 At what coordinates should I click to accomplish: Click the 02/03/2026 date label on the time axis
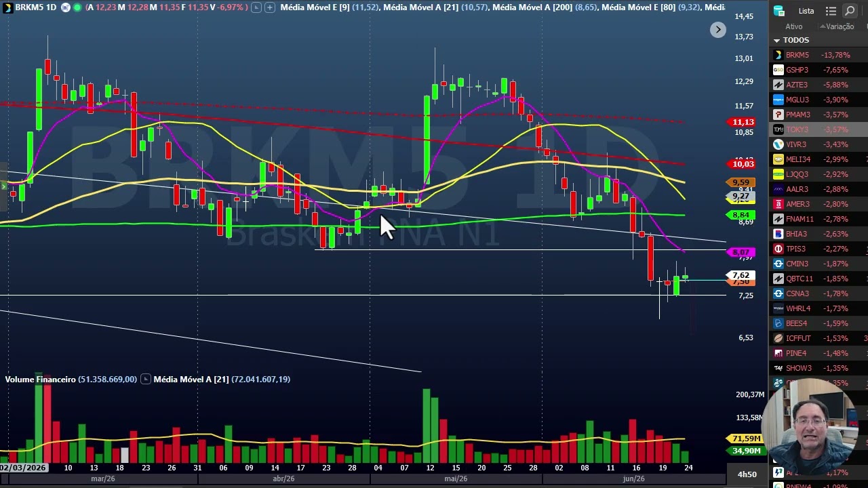click(24, 468)
